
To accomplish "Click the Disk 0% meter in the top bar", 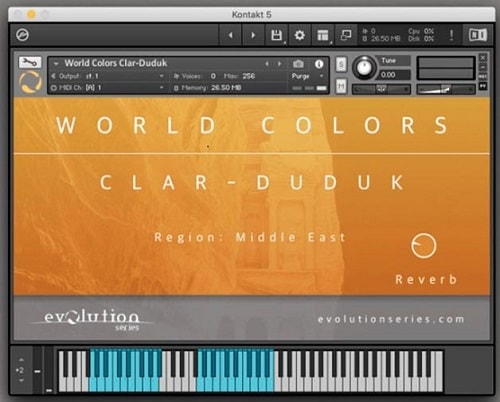I will (x=421, y=39).
